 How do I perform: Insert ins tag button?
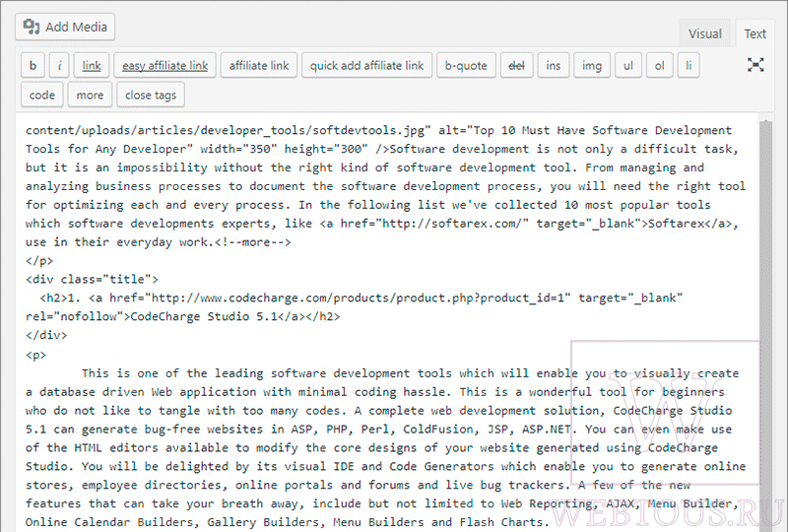(553, 65)
